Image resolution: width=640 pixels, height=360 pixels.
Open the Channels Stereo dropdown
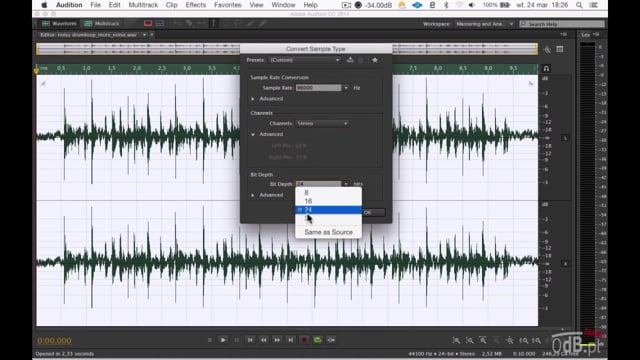[x=322, y=123]
